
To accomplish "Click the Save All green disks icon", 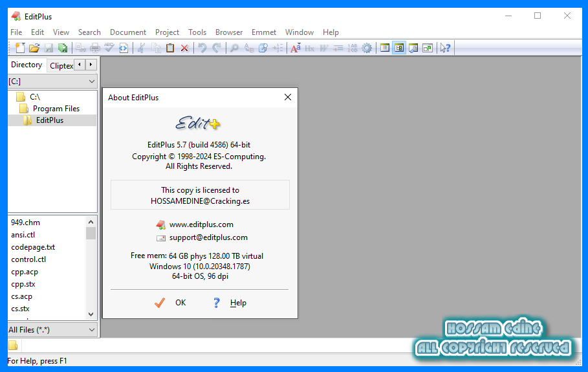I will click(x=63, y=48).
